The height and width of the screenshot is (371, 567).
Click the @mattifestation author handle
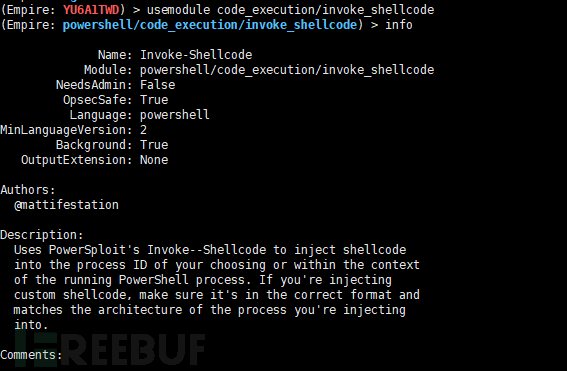coord(66,205)
